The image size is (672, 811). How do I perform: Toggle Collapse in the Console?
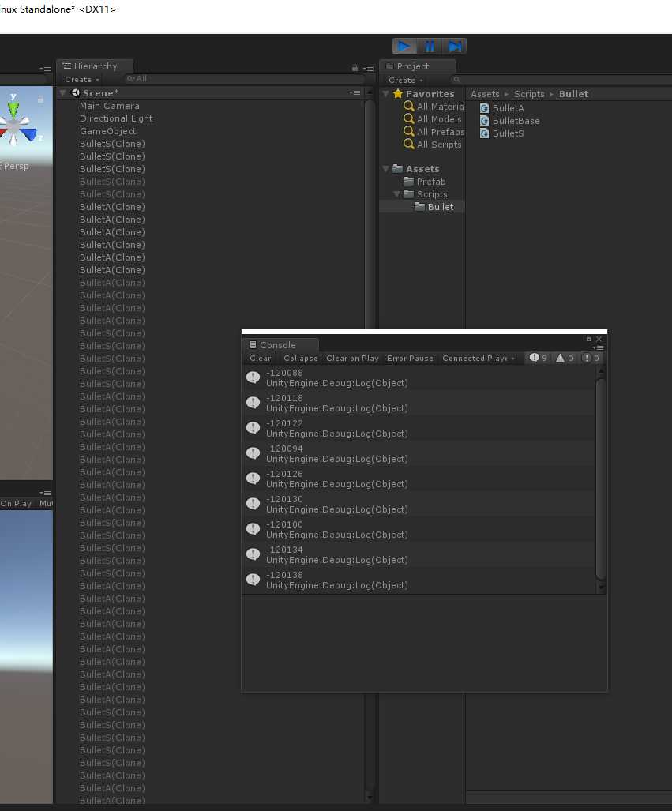tap(300, 359)
